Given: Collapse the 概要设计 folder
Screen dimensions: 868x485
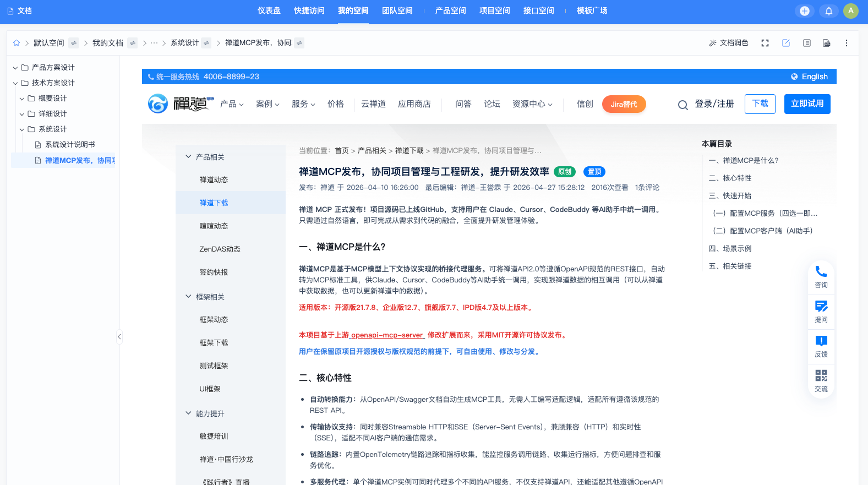Looking at the screenshot, I should [22, 99].
